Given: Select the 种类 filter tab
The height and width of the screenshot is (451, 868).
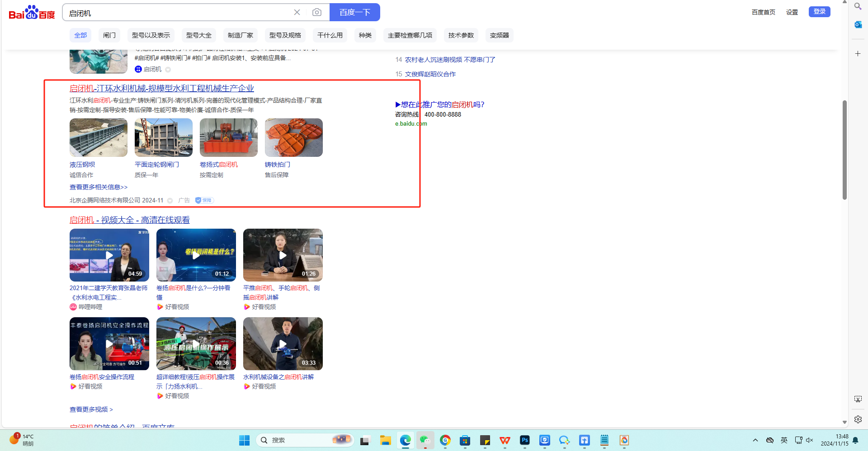Looking at the screenshot, I should (365, 35).
